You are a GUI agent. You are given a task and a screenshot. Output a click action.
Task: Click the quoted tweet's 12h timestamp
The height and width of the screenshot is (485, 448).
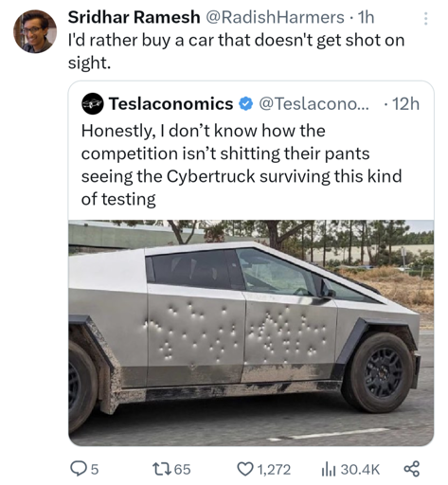405,103
